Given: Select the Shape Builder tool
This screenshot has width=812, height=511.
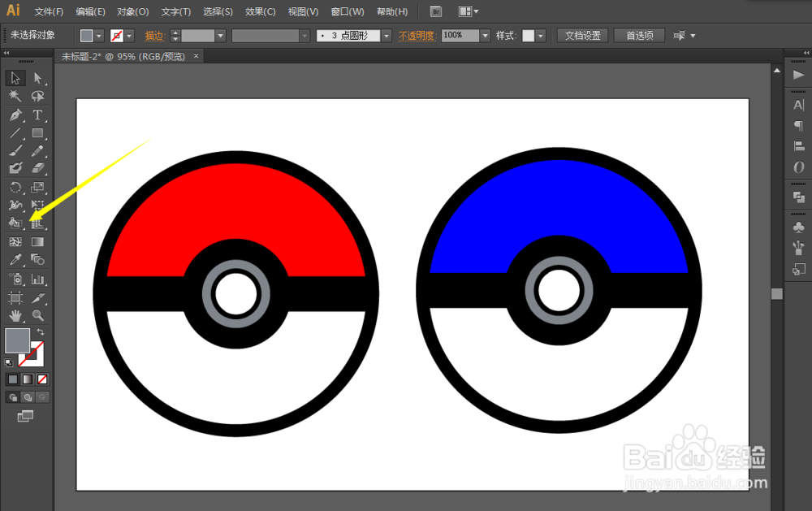Looking at the screenshot, I should (x=15, y=223).
